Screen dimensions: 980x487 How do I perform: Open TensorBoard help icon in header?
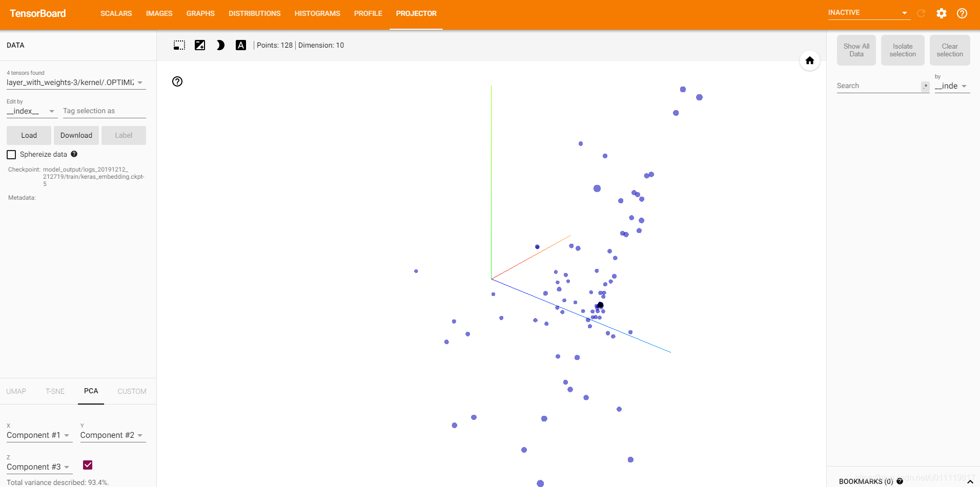point(962,13)
